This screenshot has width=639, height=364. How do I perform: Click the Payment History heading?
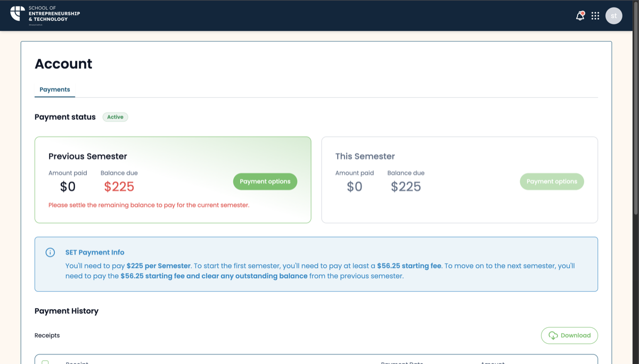click(x=67, y=311)
